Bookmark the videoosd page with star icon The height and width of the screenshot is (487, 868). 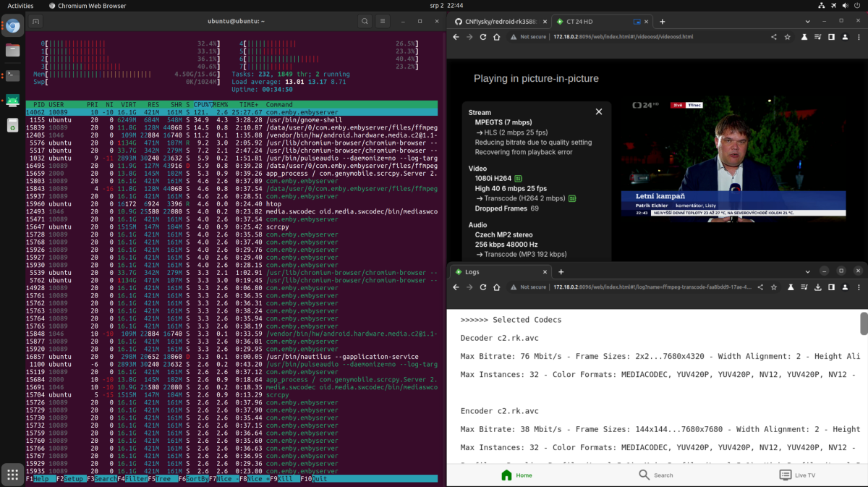click(x=788, y=37)
